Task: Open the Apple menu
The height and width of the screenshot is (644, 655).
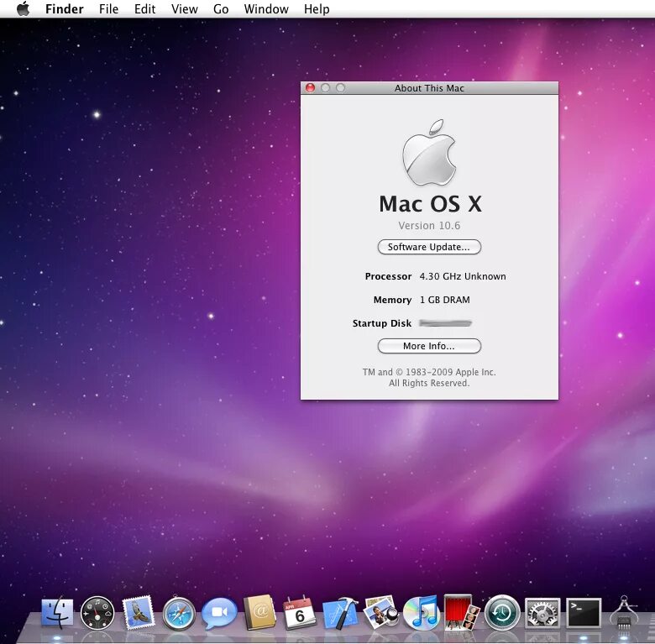Action: (x=24, y=8)
